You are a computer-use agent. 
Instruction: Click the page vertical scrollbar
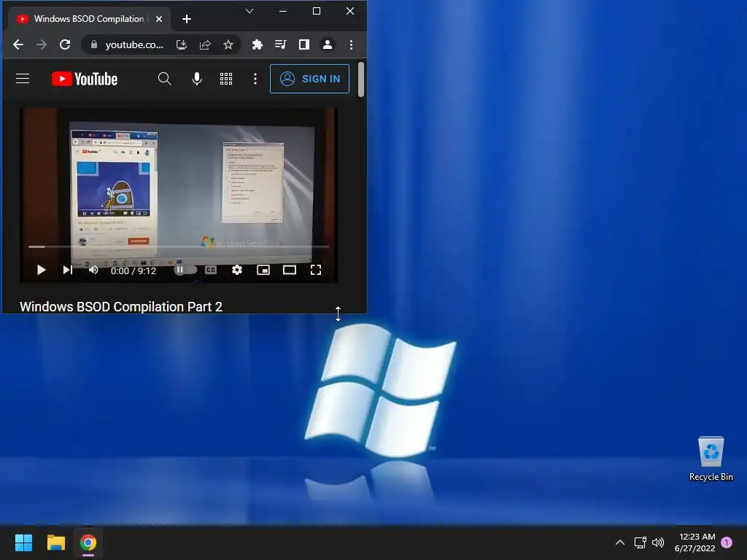(x=361, y=79)
